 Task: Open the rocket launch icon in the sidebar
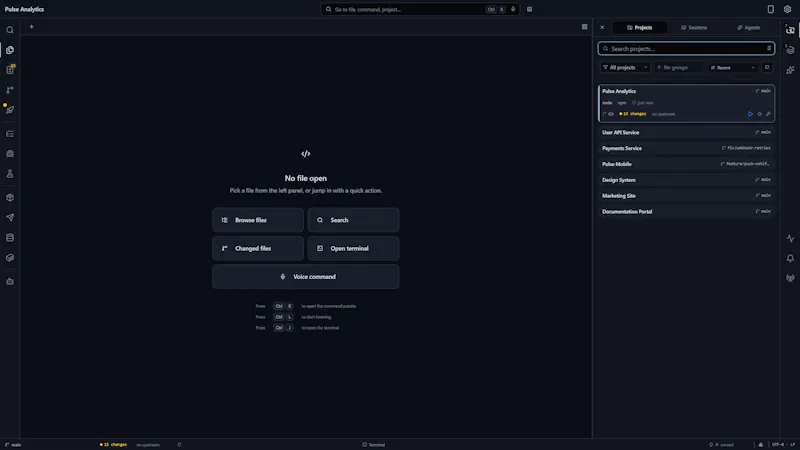point(10,110)
